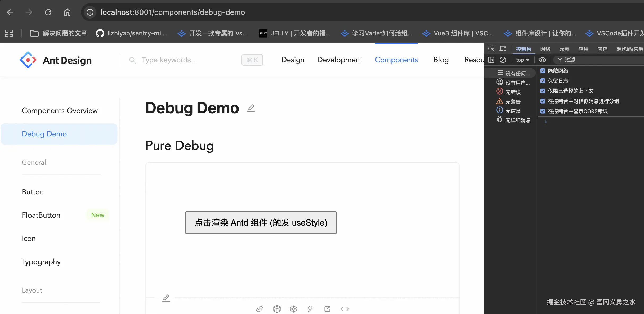Uncheck 在控制台中显示CORS错误 checkbox
Viewport: 644px width, 314px height.
(x=543, y=111)
